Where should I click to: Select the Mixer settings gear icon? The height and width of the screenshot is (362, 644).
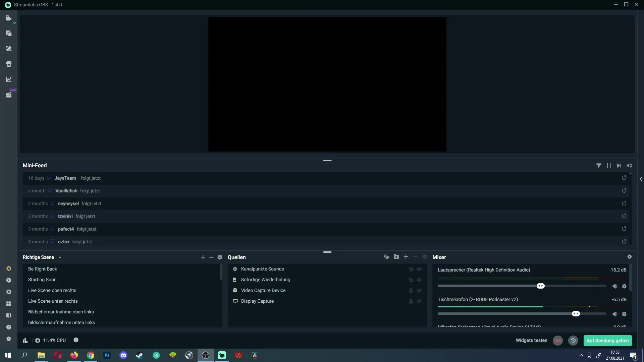(x=629, y=257)
